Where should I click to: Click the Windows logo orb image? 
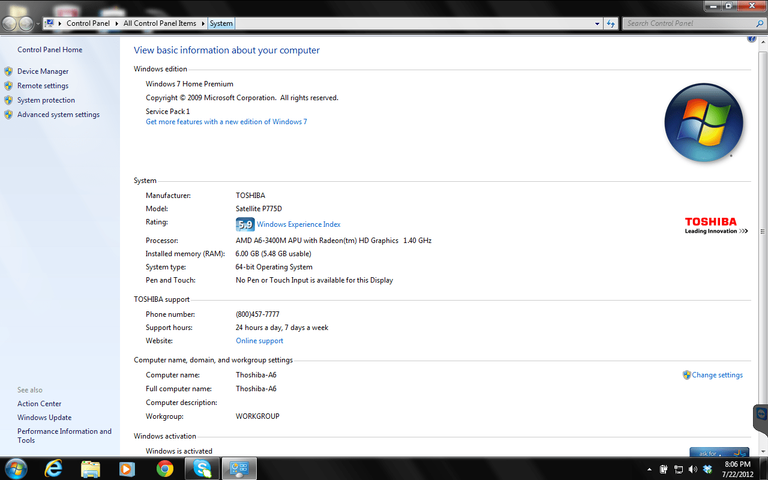pyautogui.click(x=703, y=122)
